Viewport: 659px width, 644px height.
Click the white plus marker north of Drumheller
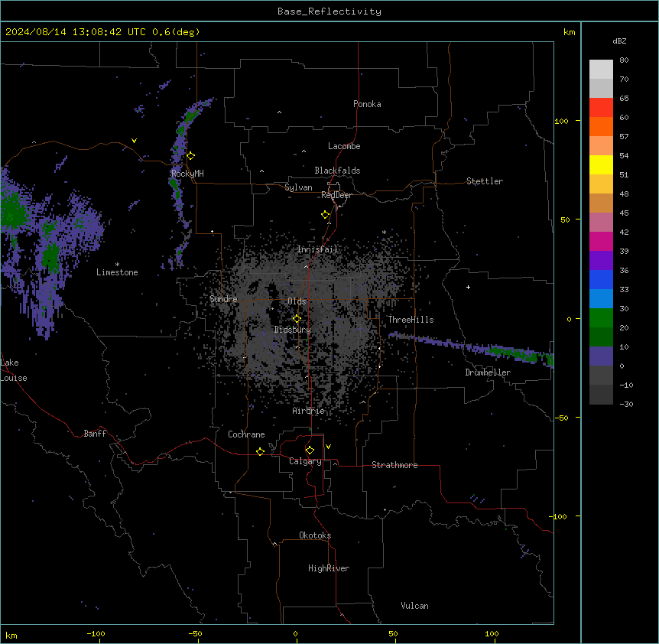coord(468,287)
